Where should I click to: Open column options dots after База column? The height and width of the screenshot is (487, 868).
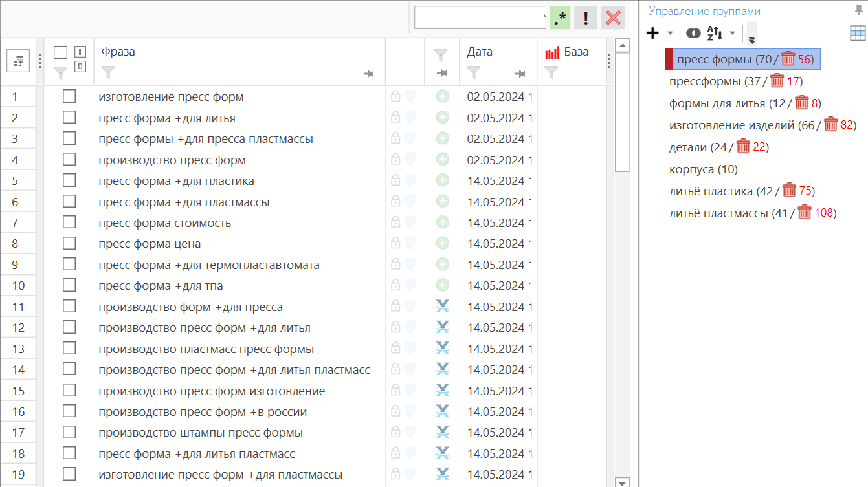click(609, 61)
